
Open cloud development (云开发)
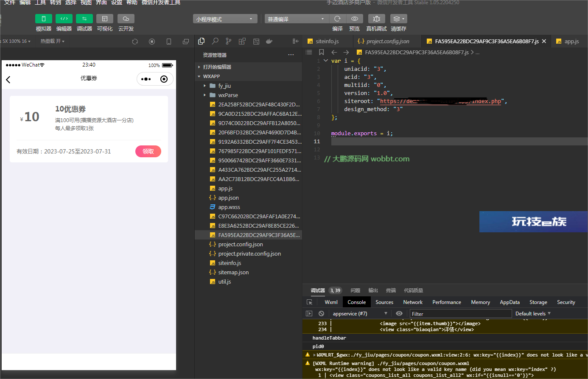[126, 19]
